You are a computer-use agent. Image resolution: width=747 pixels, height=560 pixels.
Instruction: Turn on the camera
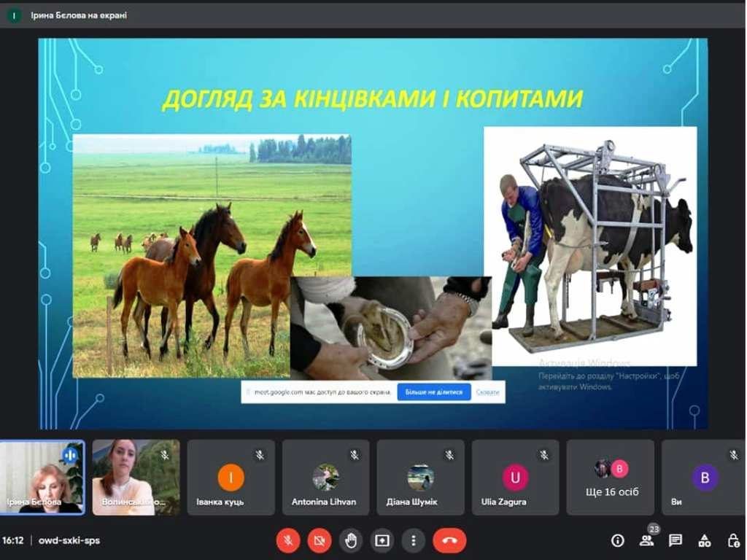pos(320,540)
